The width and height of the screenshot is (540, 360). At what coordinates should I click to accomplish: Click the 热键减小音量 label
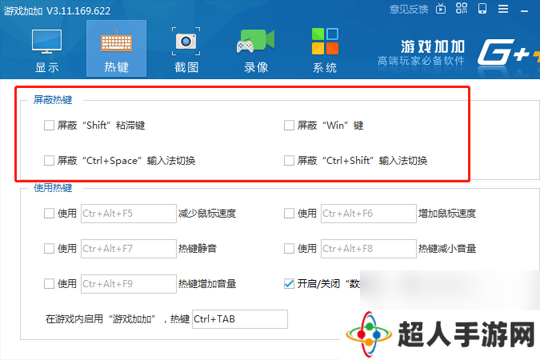(447, 249)
